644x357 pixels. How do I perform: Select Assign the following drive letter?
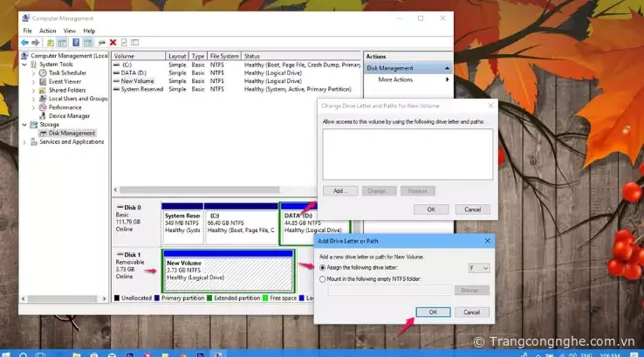(324, 267)
